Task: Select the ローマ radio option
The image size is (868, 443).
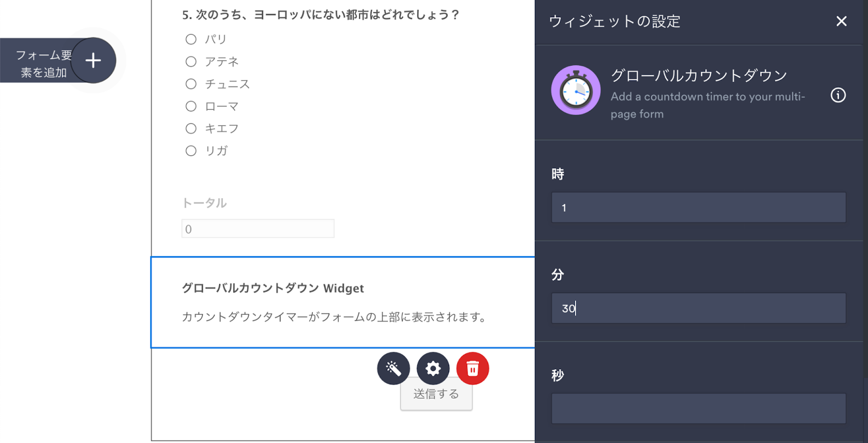Action: point(191,106)
